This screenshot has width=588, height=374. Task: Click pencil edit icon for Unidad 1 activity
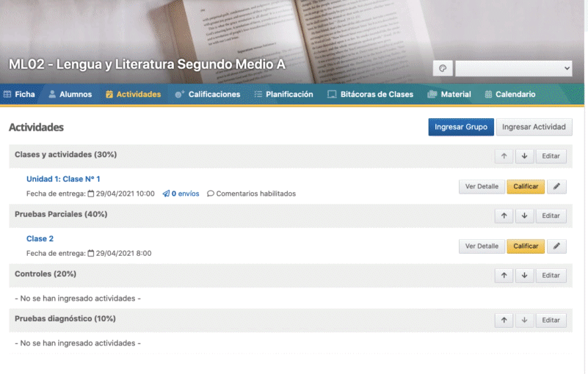[x=556, y=186]
